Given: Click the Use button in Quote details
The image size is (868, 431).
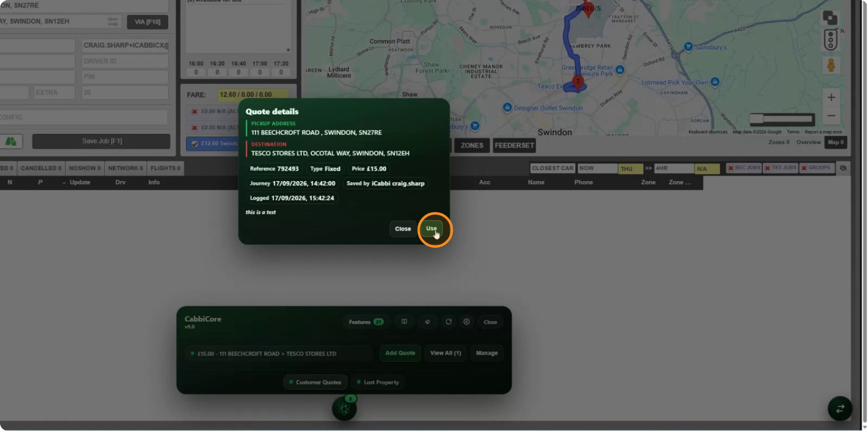Looking at the screenshot, I should point(431,229).
